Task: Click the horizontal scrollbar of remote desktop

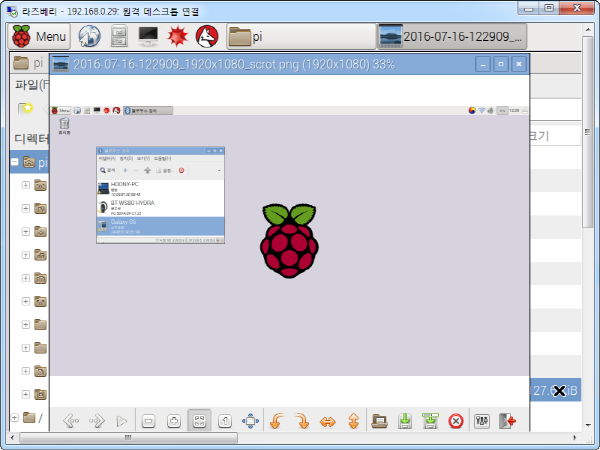Action: pyautogui.click(x=128, y=437)
